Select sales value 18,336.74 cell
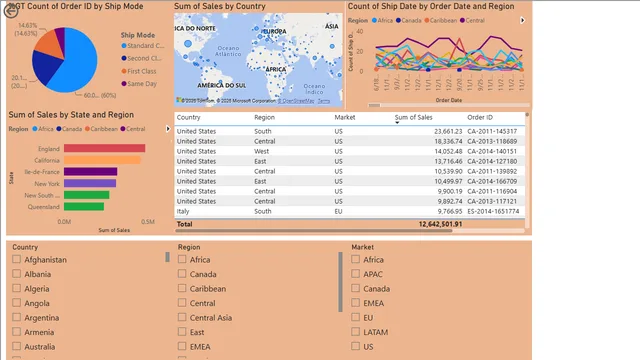The height and width of the screenshot is (360, 640). point(448,141)
